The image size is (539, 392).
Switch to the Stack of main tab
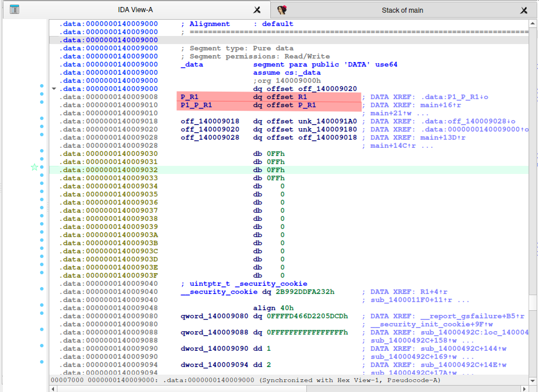point(402,10)
